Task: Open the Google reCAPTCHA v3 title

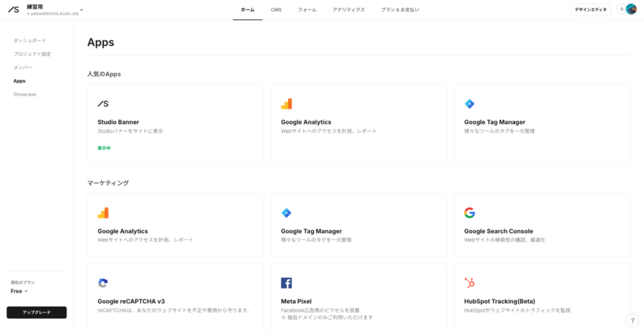Action: (x=131, y=301)
